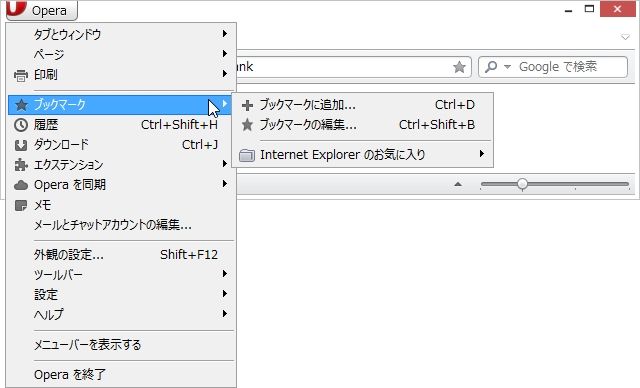Screen dimensions: 640x388
Task: Maximize the Opera window
Action: [x=589, y=9]
